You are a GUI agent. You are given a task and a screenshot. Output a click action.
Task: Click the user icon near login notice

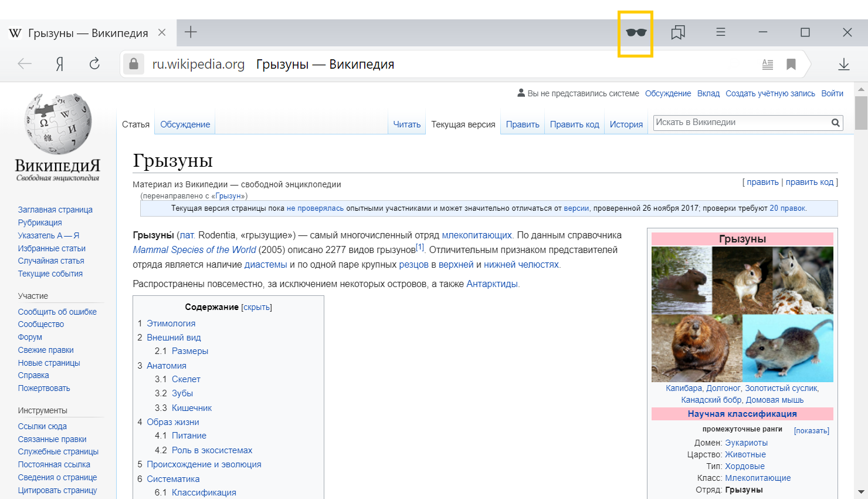[x=521, y=93]
